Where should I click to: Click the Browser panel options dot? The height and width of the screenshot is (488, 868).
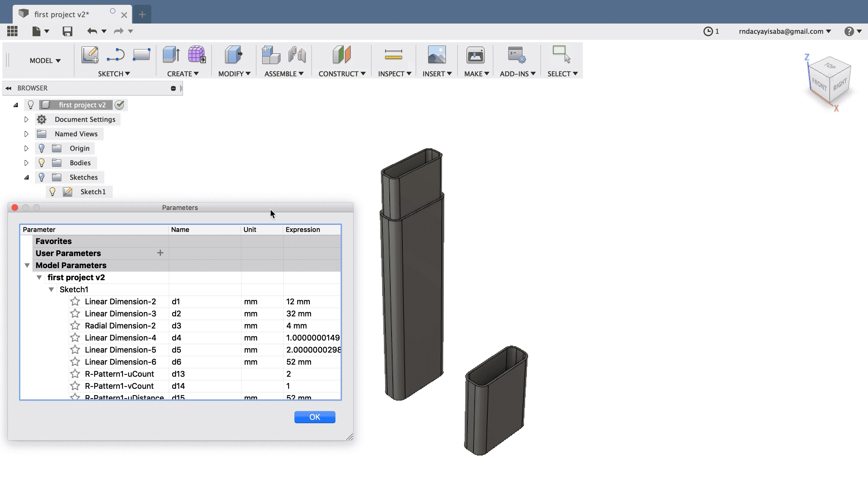173,88
